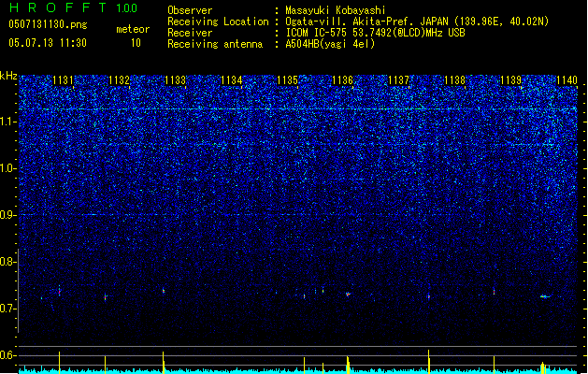588x374 pixels.
Task: Click the observer name Masayuki Kobayashi
Action: pyautogui.click(x=336, y=10)
